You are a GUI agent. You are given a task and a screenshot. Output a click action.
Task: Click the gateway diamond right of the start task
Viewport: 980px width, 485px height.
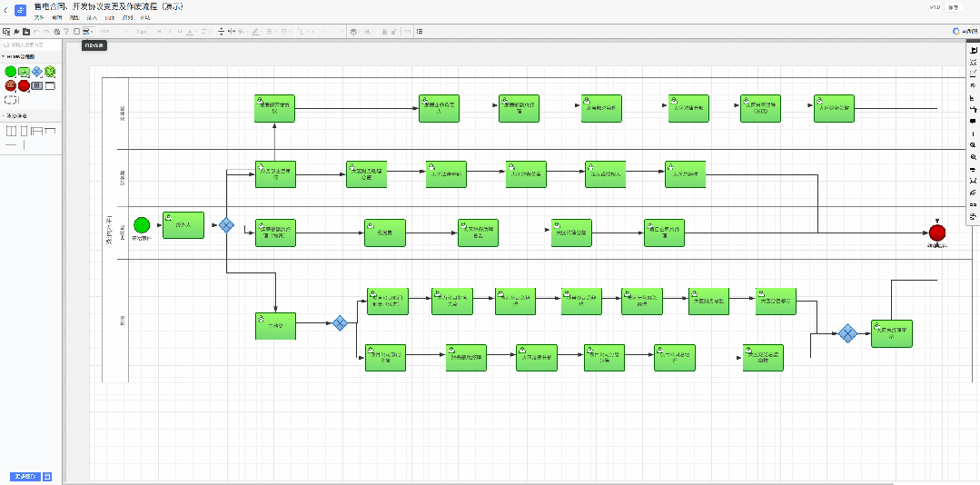pyautogui.click(x=226, y=224)
